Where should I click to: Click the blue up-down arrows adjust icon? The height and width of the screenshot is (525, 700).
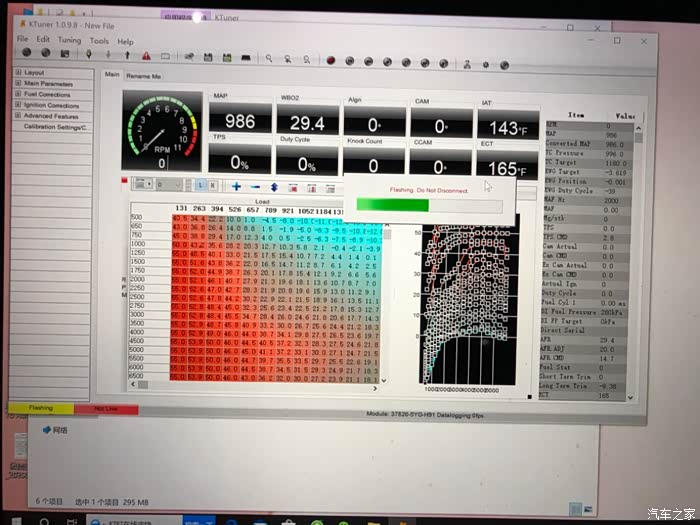click(274, 186)
